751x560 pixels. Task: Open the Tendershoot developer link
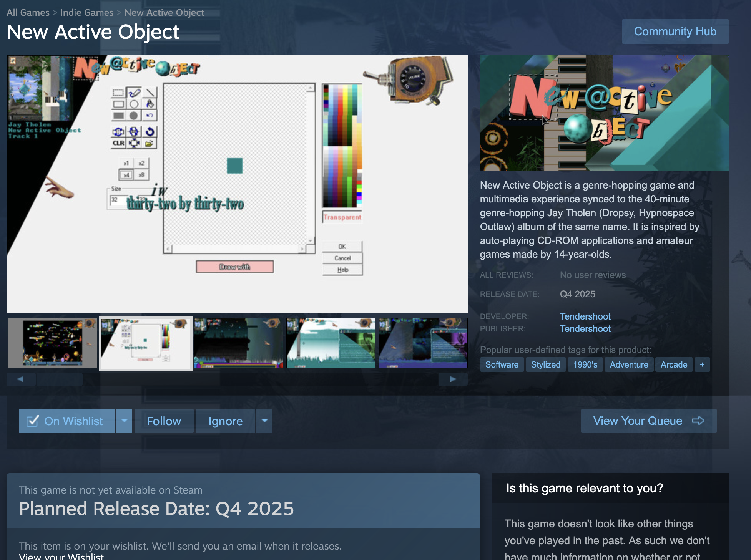click(585, 316)
